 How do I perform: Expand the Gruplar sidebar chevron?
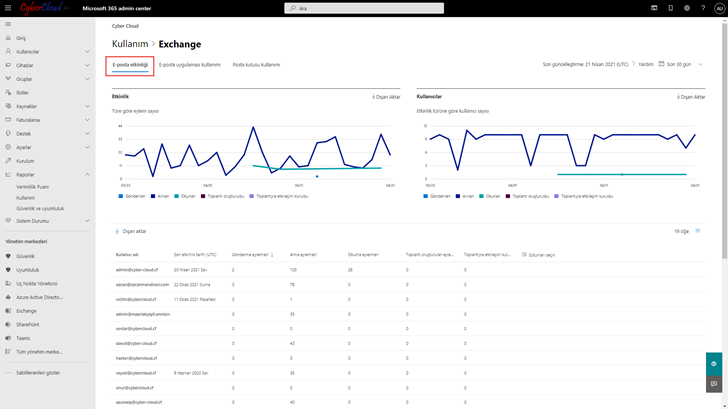point(87,79)
